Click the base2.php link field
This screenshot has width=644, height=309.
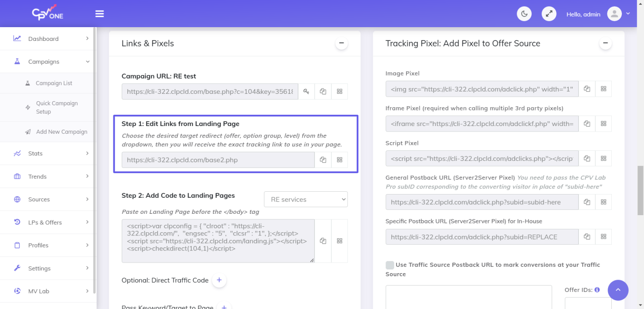[218, 160]
